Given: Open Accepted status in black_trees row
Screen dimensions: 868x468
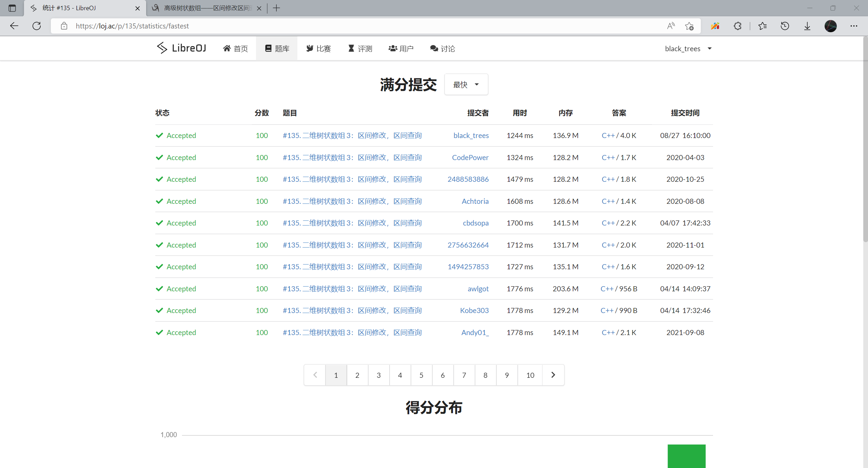Looking at the screenshot, I should (x=176, y=135).
